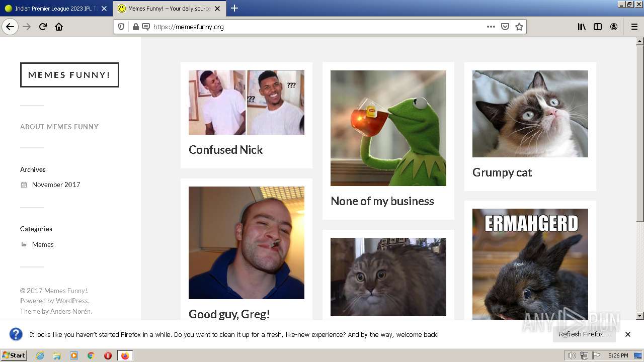Open the Windows Start menu
Viewport: 644px width, 362px height.
14,355
